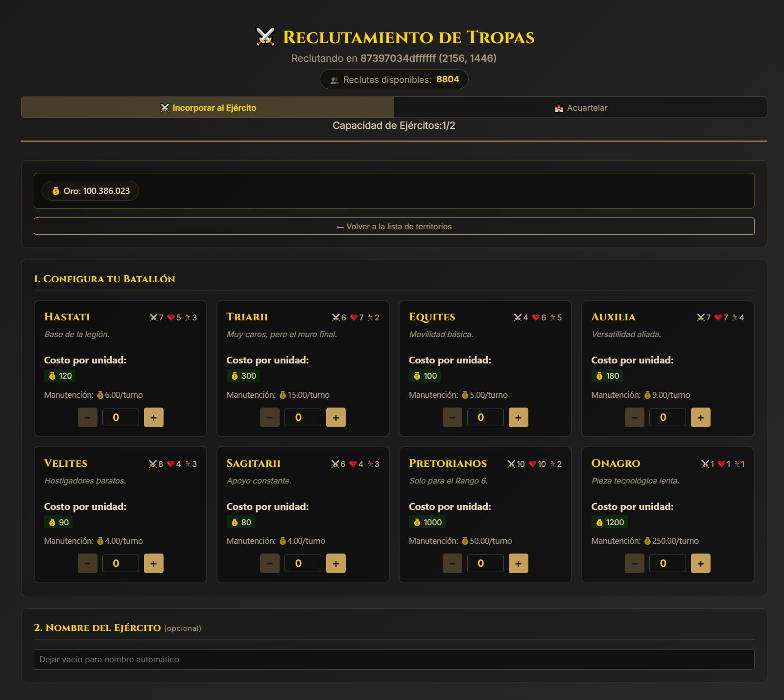Click the castle icon on Acuartelar tab
The image size is (784, 700).
click(x=559, y=108)
